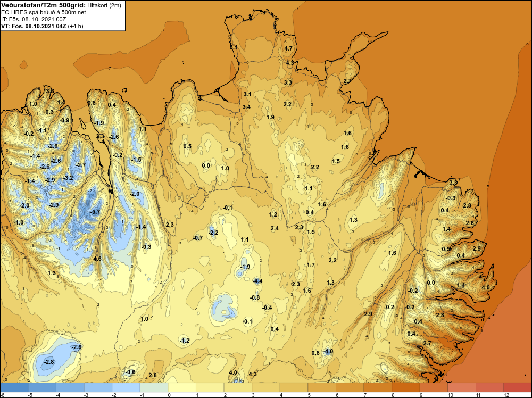Select the -4.4 temperature reading
532x398 pixels.
(257, 281)
